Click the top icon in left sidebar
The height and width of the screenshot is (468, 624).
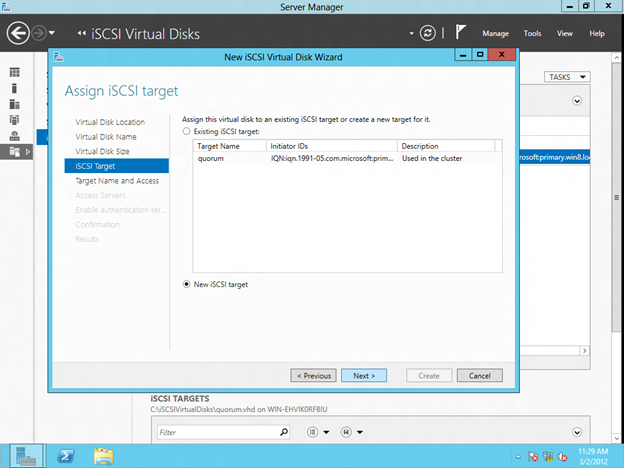15,72
